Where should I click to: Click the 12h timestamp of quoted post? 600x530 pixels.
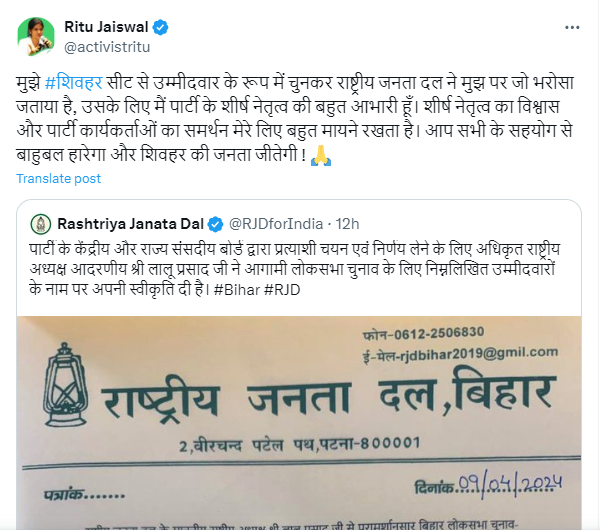(347, 224)
